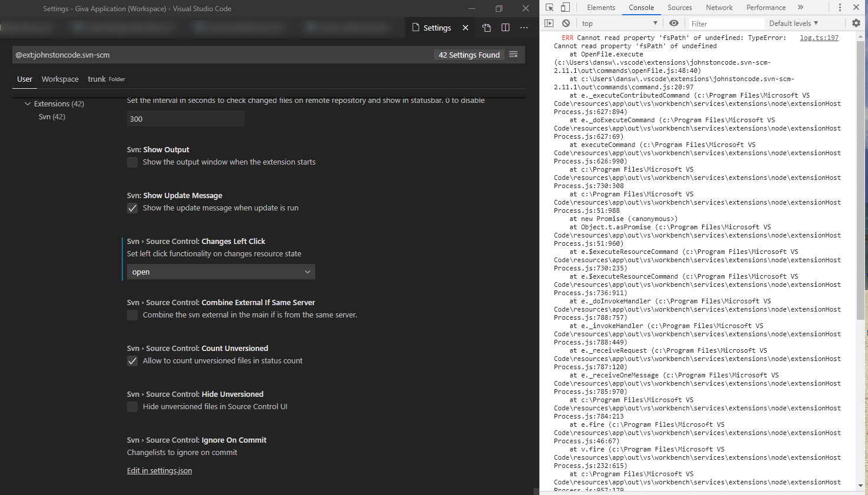Uncheck Count Unversioned files setting

132,361
